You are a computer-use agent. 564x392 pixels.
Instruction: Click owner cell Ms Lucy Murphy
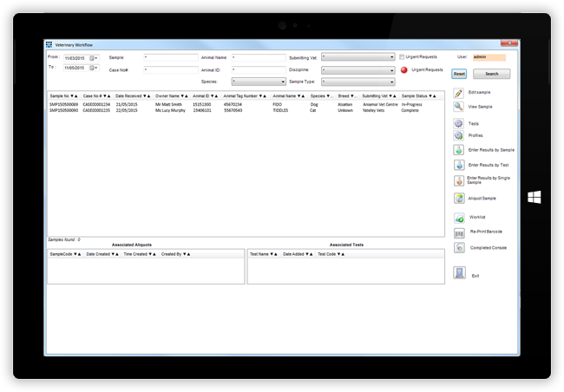click(170, 110)
